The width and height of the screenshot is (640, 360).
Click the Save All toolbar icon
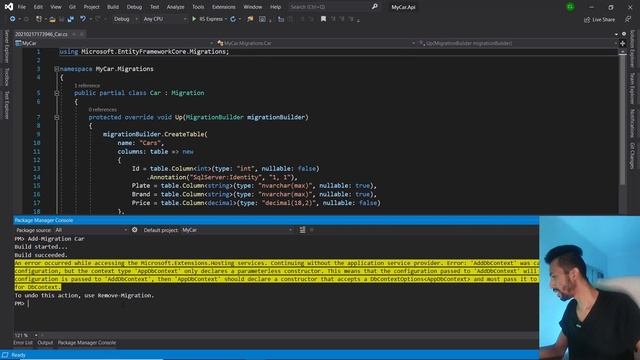click(71, 19)
